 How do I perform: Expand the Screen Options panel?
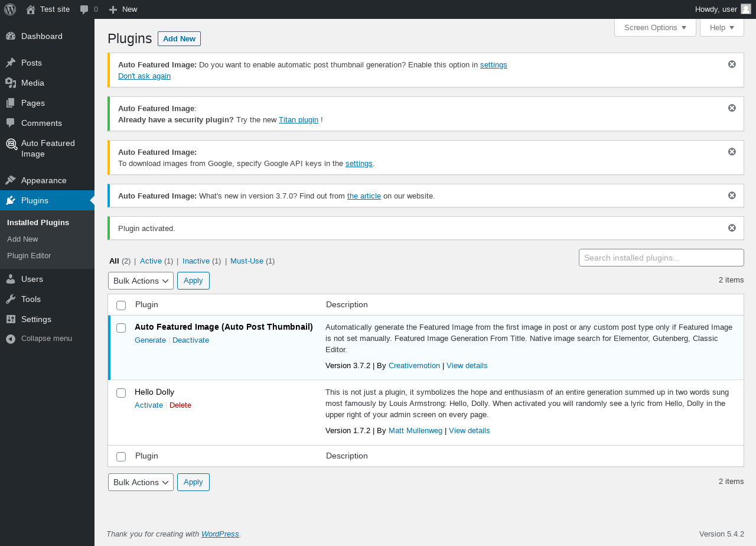click(x=655, y=28)
